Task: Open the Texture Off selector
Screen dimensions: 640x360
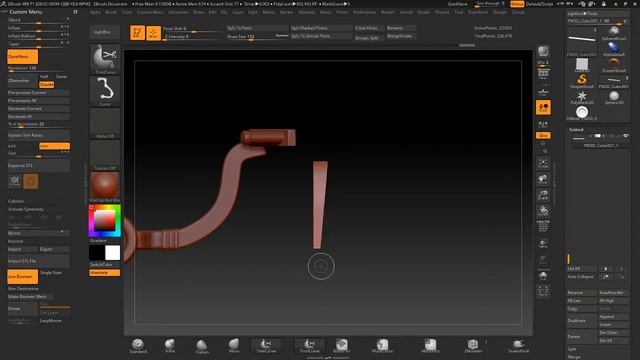Action: (x=105, y=155)
